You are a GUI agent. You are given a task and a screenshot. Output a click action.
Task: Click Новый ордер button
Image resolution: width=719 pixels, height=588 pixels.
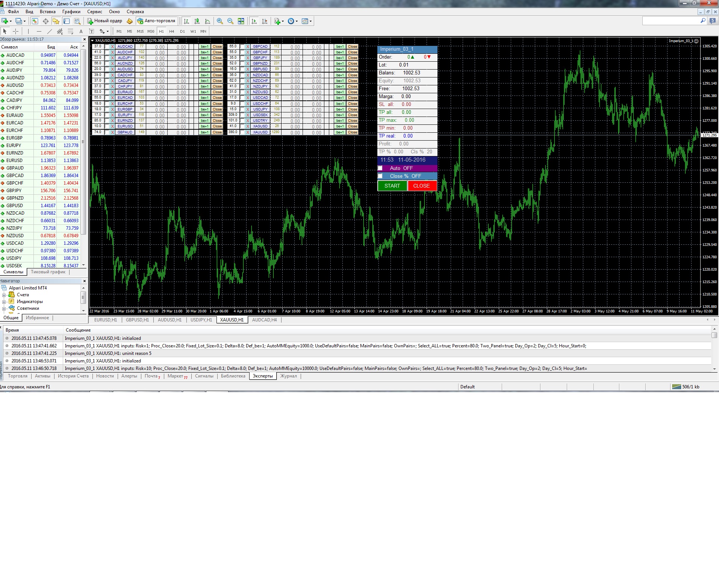[x=105, y=21]
